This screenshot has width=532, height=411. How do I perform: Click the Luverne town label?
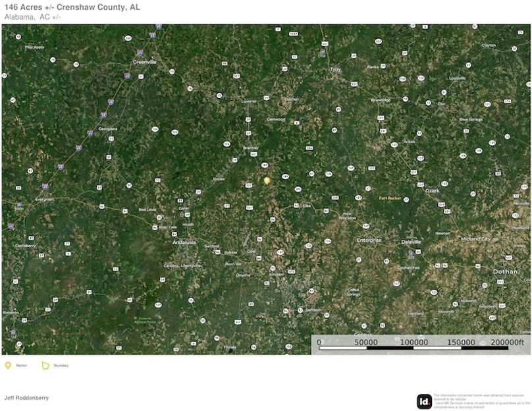coord(248,101)
